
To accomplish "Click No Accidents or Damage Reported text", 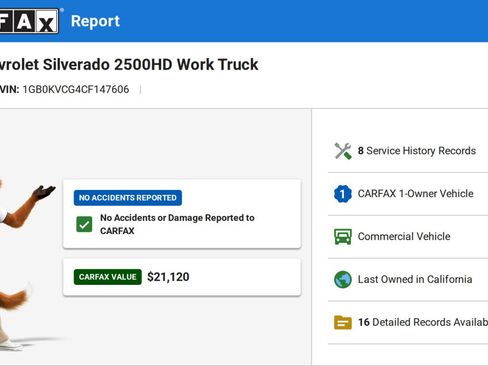I will tap(177, 224).
